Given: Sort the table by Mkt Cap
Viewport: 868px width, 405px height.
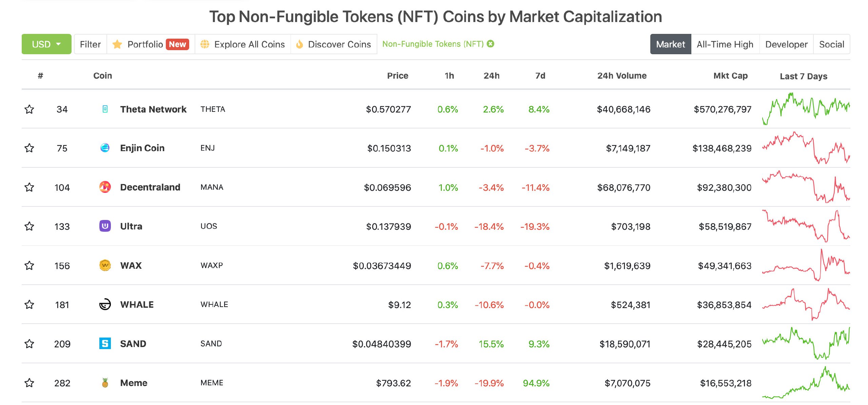Looking at the screenshot, I should 730,76.
